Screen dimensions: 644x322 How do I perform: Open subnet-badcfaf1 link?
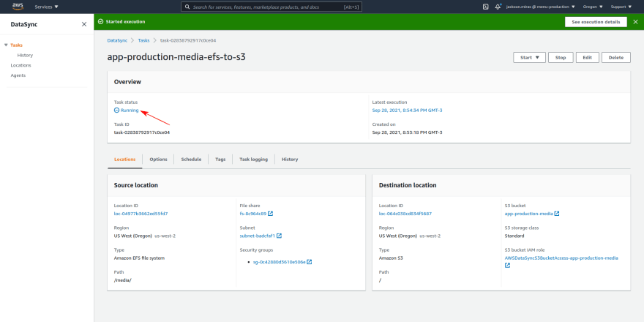(x=257, y=236)
